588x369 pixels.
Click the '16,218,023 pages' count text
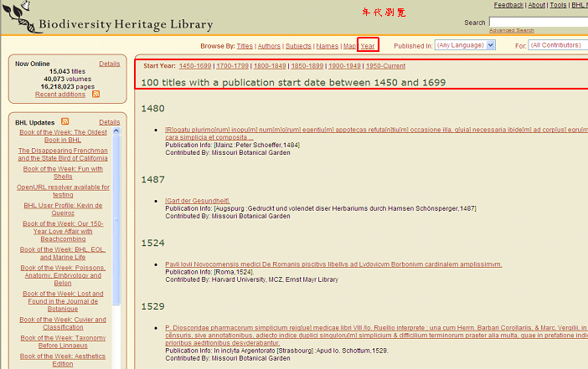tap(68, 86)
